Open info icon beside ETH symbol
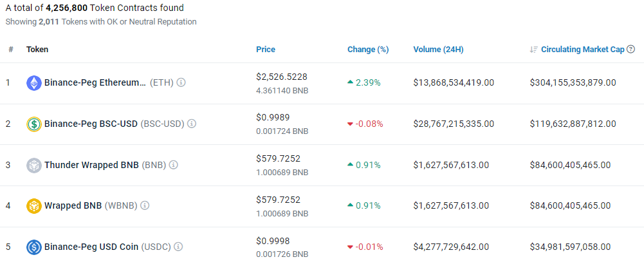The image size is (644, 266). click(x=181, y=82)
